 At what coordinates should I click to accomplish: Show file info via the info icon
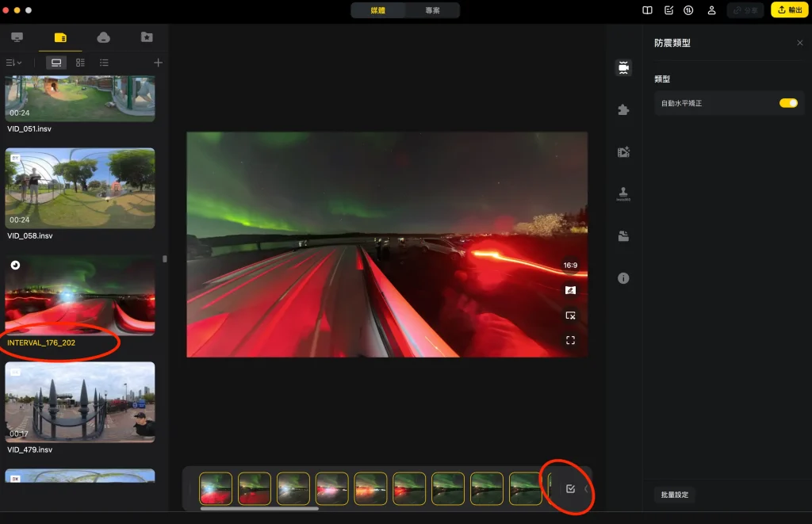[x=623, y=278]
